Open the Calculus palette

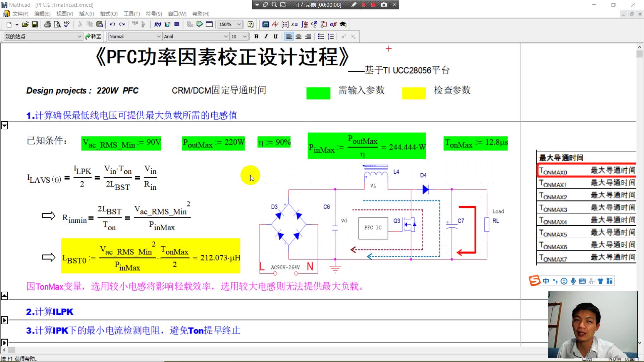coord(304,24)
